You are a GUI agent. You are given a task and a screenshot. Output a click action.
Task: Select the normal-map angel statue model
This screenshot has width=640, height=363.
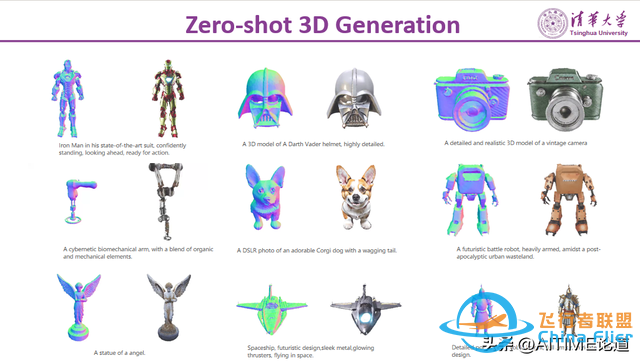[x=79, y=307]
